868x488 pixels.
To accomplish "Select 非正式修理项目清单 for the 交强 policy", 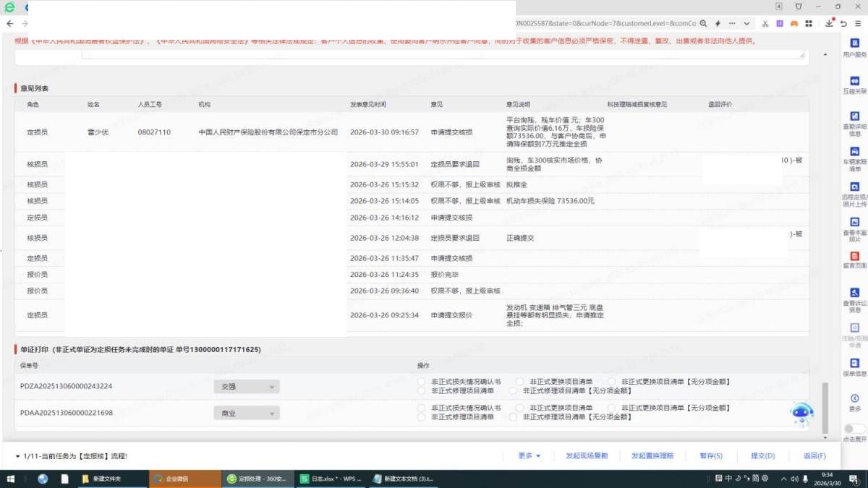I will pos(422,390).
